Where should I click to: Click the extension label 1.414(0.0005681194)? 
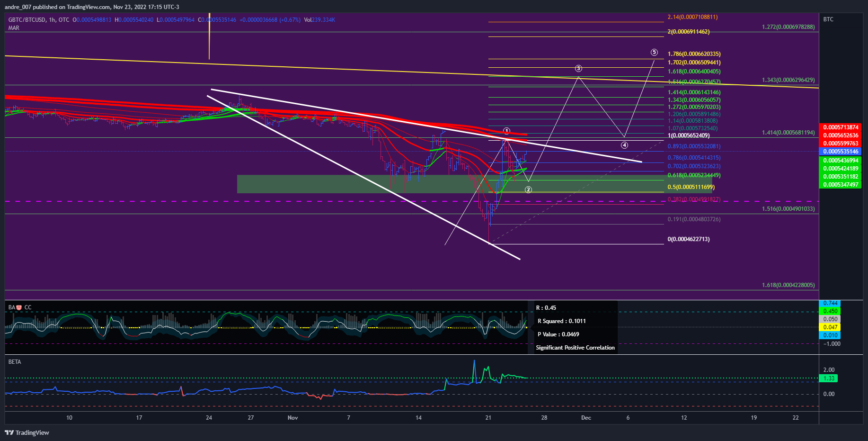coord(788,133)
